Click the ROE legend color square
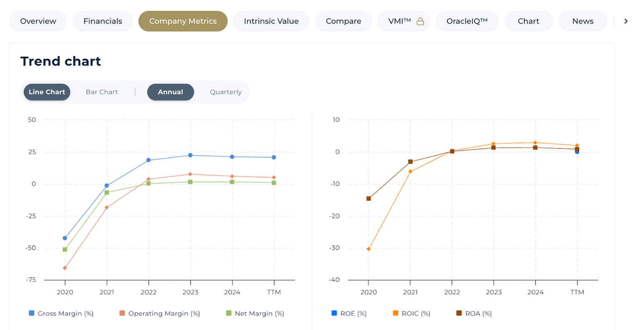644x330 pixels. 334,313
